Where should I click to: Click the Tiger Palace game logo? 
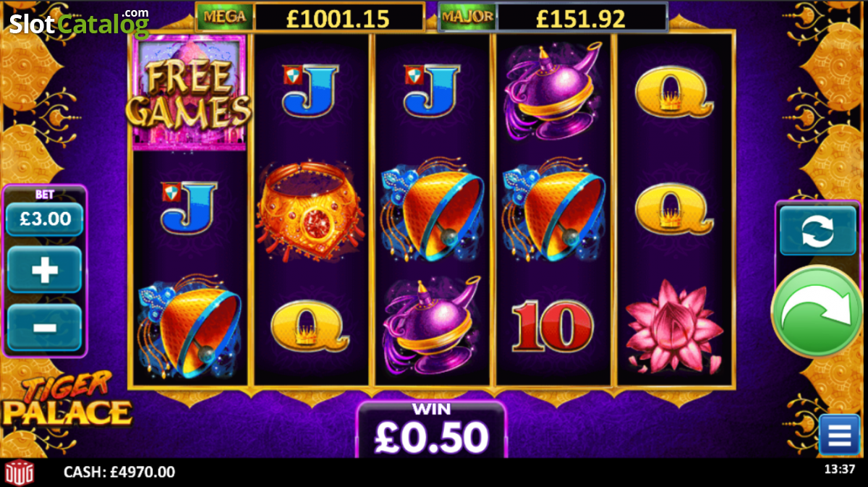tap(66, 399)
